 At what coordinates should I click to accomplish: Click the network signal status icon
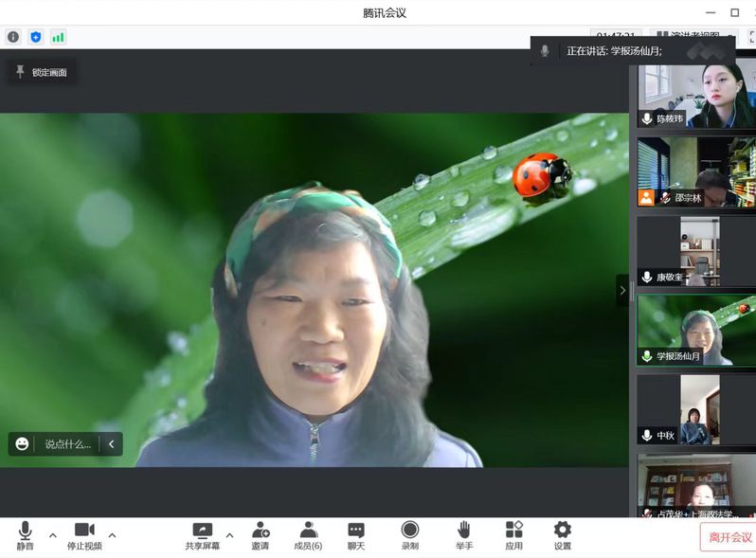click(59, 37)
